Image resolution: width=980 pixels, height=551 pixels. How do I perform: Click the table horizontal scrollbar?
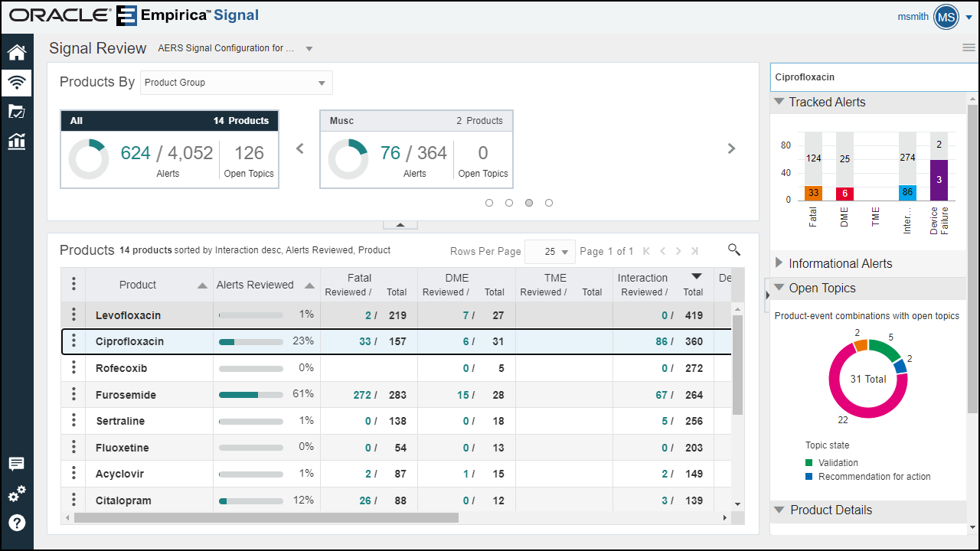(x=266, y=518)
